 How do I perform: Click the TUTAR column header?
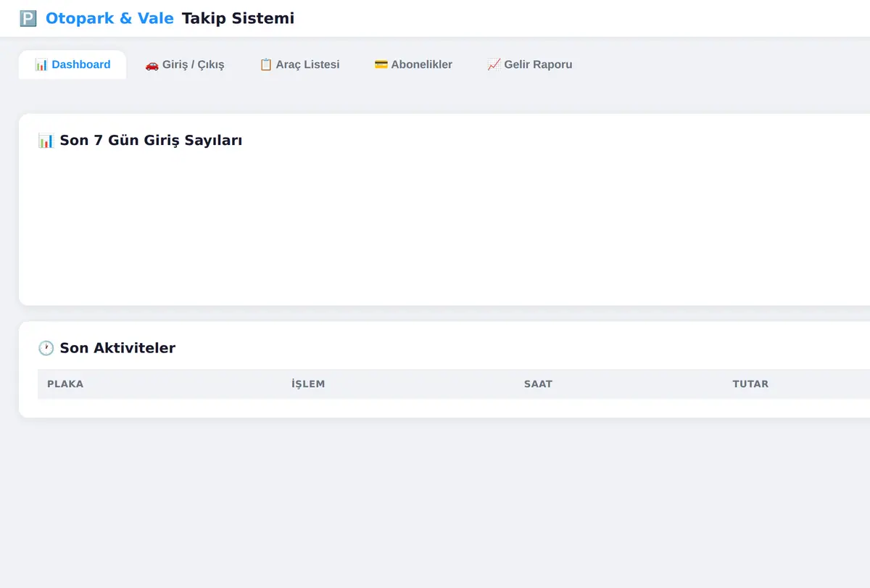click(750, 384)
